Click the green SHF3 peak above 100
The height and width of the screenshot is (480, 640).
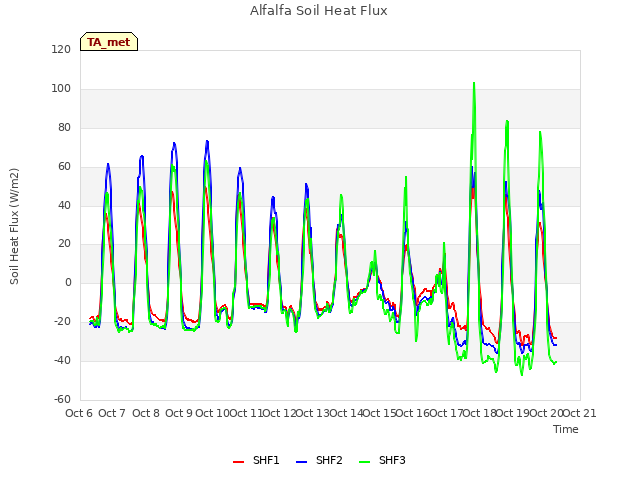[474, 83]
